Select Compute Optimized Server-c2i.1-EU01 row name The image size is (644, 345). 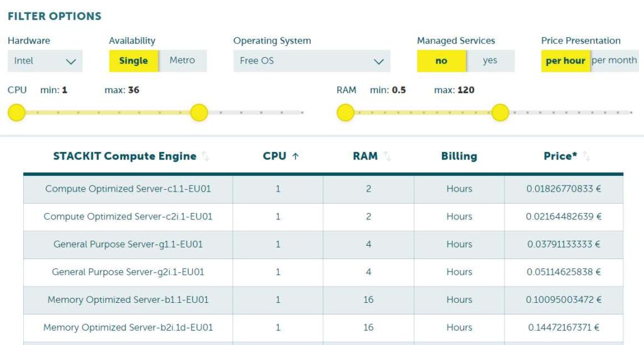coord(128,217)
